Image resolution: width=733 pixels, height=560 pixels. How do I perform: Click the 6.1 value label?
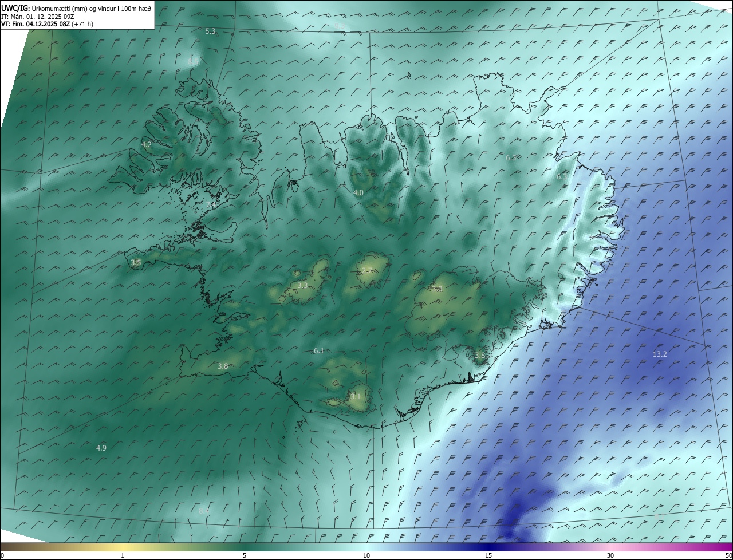pyautogui.click(x=319, y=350)
